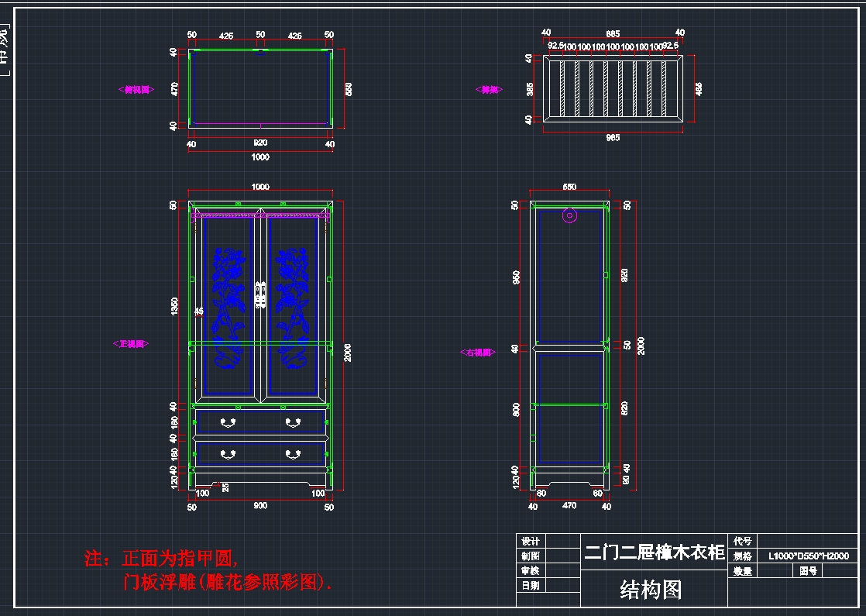Pick the left door blue floral carving
The width and height of the screenshot is (866, 616).
pyautogui.click(x=228, y=308)
